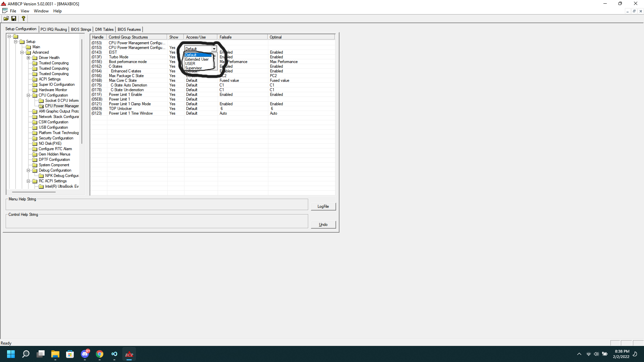Select NO Disk(PXE) tree item
The image size is (644, 362).
(50, 143)
